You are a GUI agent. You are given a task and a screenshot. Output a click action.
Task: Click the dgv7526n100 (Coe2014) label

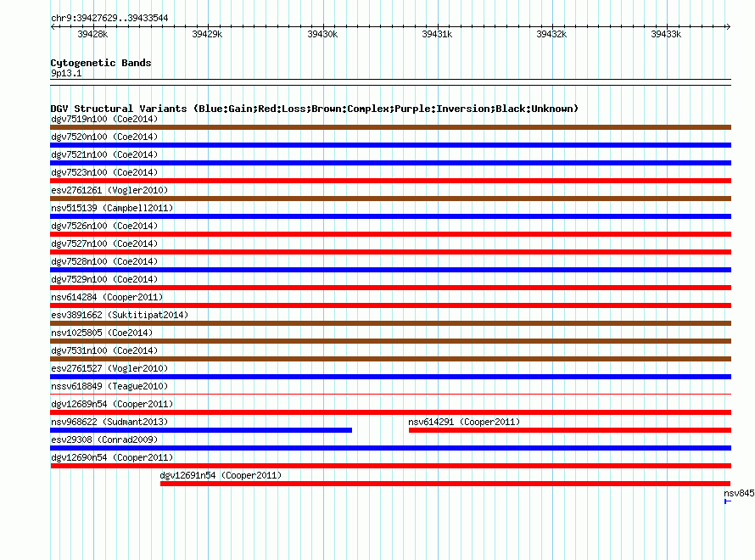point(104,226)
